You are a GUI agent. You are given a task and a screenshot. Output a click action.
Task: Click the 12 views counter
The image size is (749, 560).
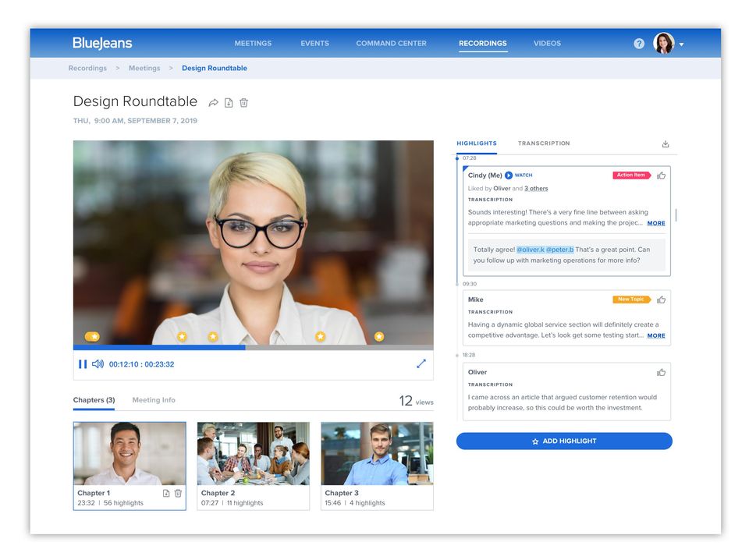[x=416, y=401]
